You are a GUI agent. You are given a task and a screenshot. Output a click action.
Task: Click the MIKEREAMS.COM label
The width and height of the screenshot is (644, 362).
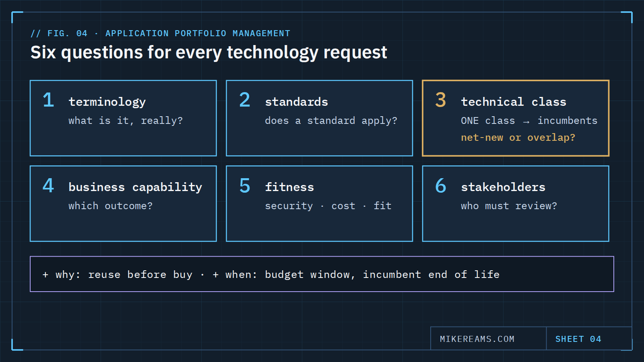(x=477, y=339)
